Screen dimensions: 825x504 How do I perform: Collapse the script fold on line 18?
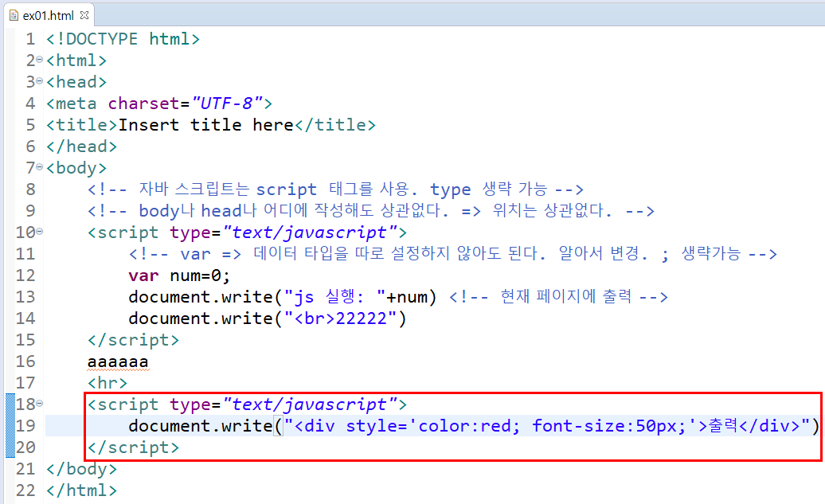pos(40,404)
